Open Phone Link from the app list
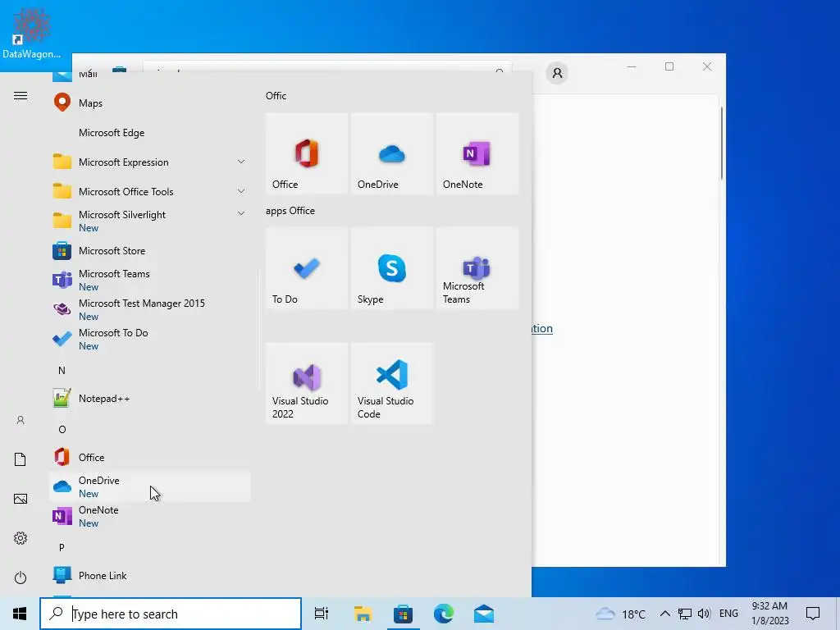The height and width of the screenshot is (630, 840). coord(150,575)
